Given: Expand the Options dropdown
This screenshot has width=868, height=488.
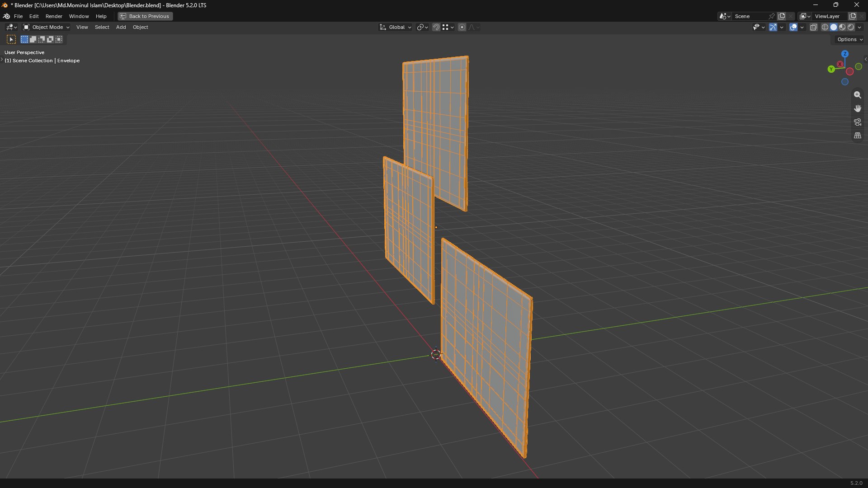Looking at the screenshot, I should [849, 39].
